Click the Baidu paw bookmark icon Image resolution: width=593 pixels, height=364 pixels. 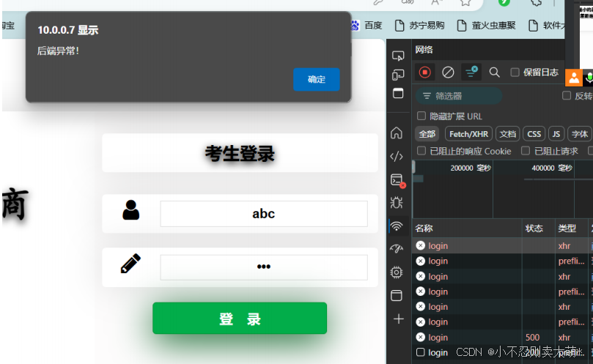[x=355, y=26]
